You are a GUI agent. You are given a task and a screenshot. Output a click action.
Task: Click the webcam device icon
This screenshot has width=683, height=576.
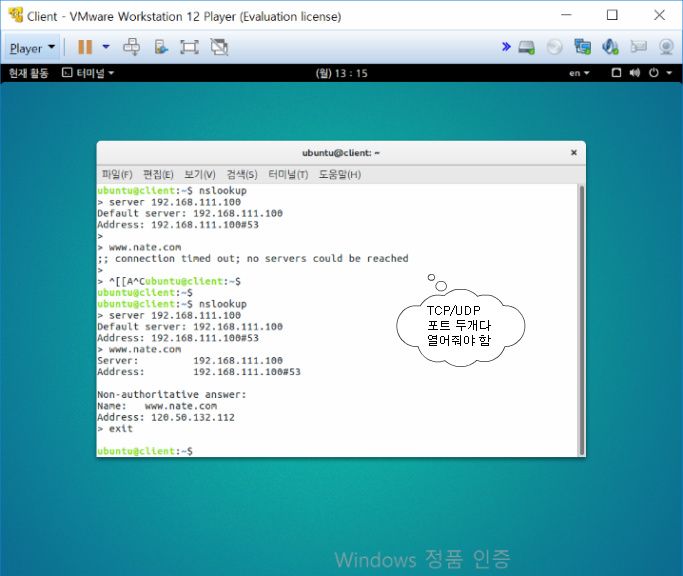pyautogui.click(x=666, y=47)
